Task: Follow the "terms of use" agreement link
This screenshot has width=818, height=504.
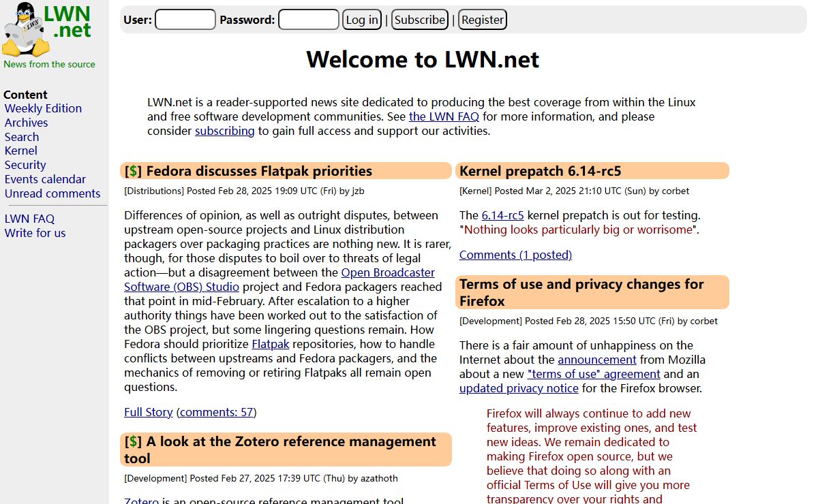Action: tap(594, 374)
